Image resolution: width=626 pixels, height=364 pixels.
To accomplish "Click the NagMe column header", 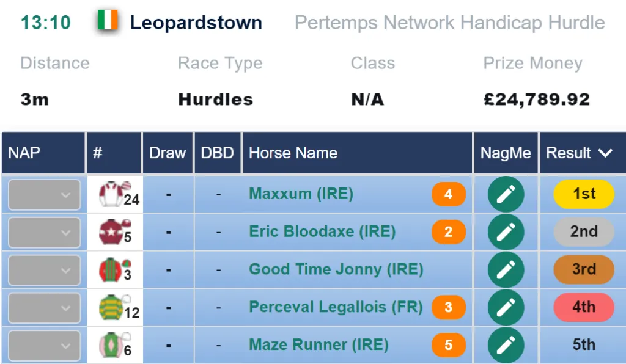I will 506,153.
